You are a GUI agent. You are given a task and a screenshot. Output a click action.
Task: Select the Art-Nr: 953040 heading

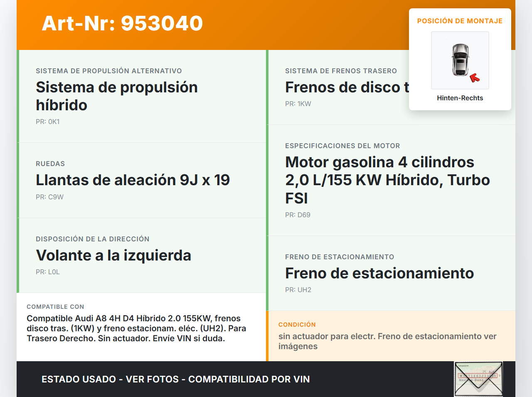[x=122, y=23]
